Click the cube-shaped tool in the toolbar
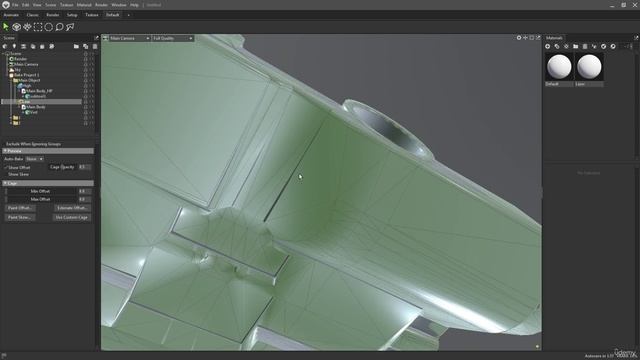This screenshot has width=640, height=360. coord(16,27)
